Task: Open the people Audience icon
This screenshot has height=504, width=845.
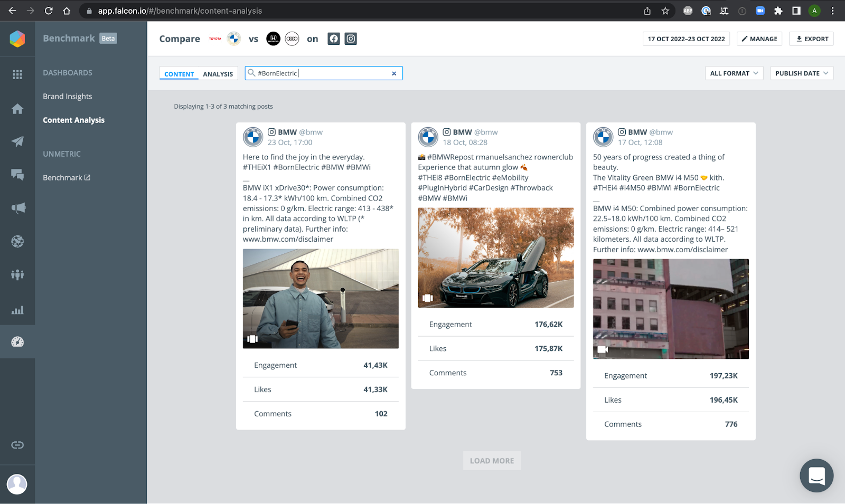Action: pyautogui.click(x=17, y=274)
